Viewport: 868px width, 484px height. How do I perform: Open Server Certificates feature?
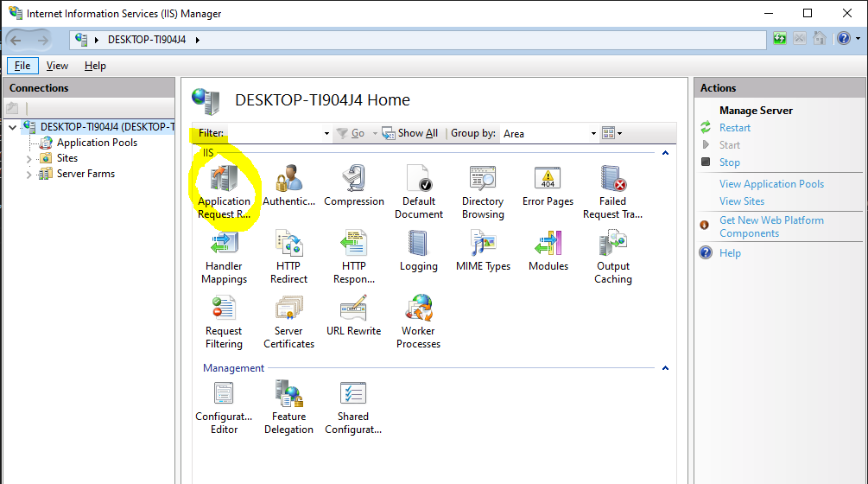(x=288, y=322)
